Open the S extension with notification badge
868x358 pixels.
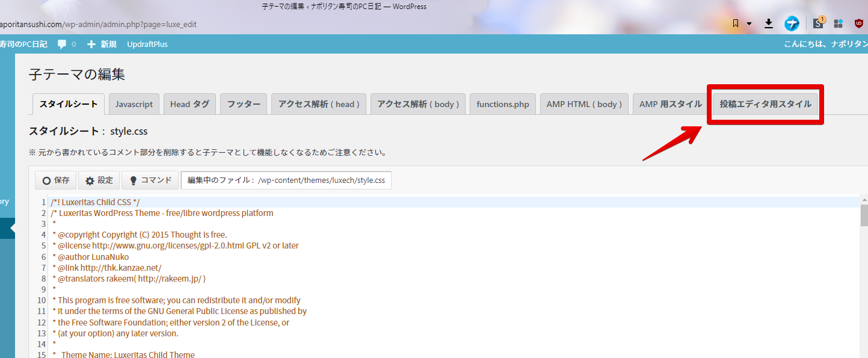pos(819,23)
